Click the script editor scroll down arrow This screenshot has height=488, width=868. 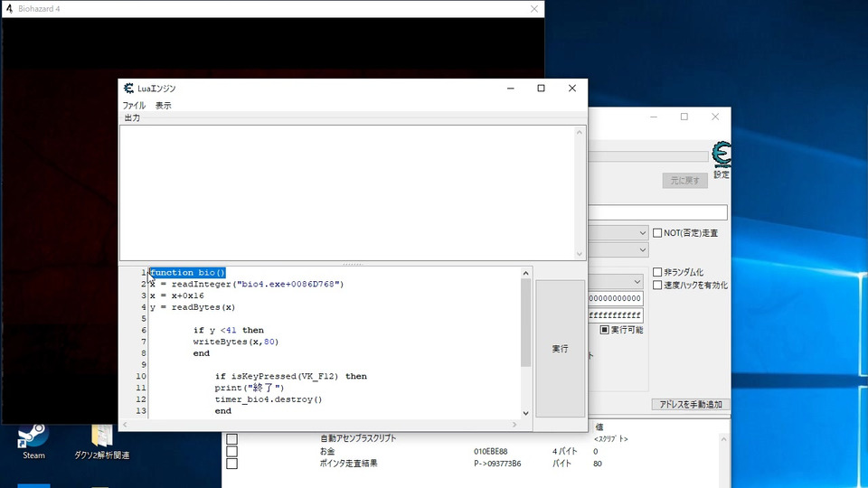tap(526, 413)
